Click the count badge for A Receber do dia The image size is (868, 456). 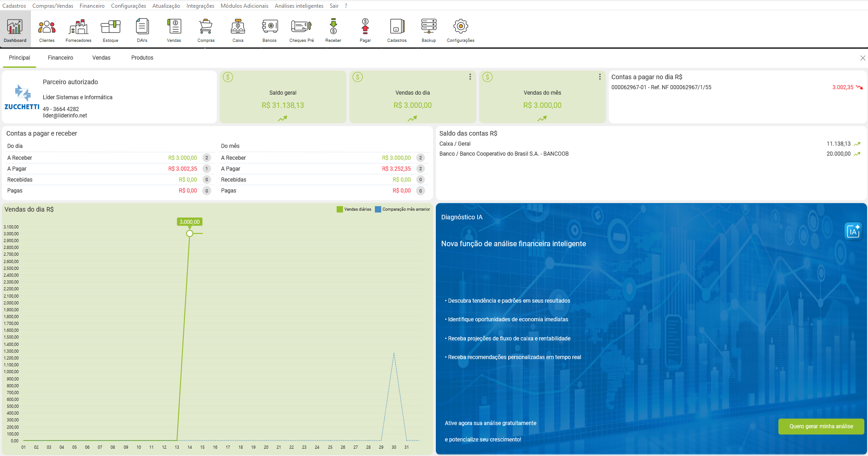pos(207,158)
